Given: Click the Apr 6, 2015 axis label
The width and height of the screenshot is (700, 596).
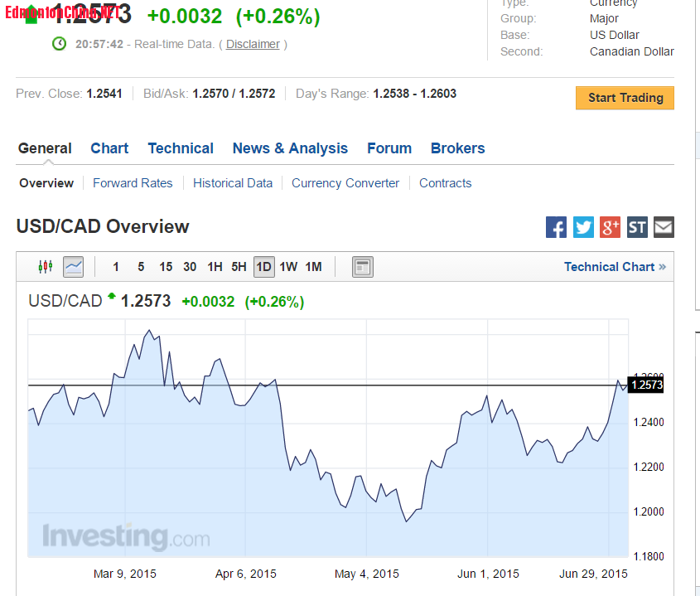Looking at the screenshot, I should click(x=246, y=574).
